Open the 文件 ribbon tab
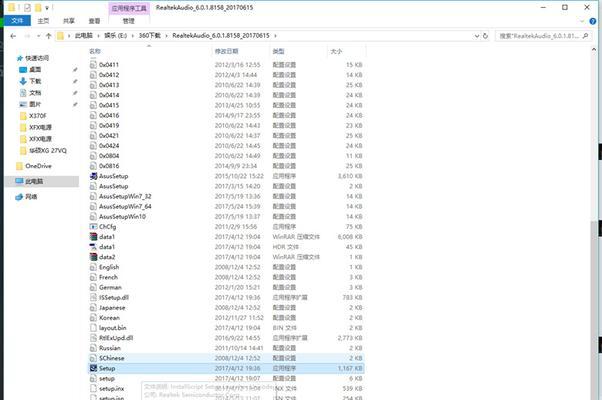This screenshot has height=400, width=602. click(x=17, y=21)
